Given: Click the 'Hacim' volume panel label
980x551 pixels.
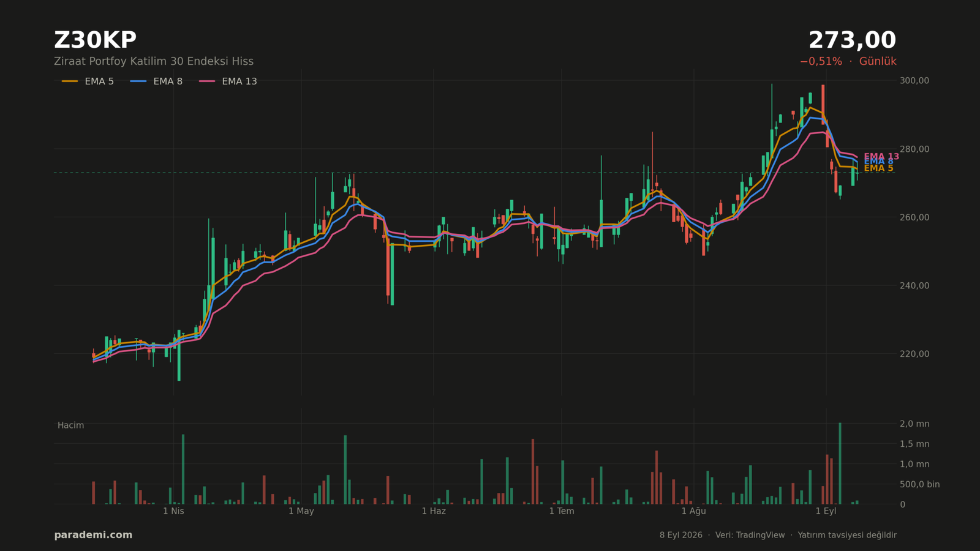Looking at the screenshot, I should click(70, 425).
